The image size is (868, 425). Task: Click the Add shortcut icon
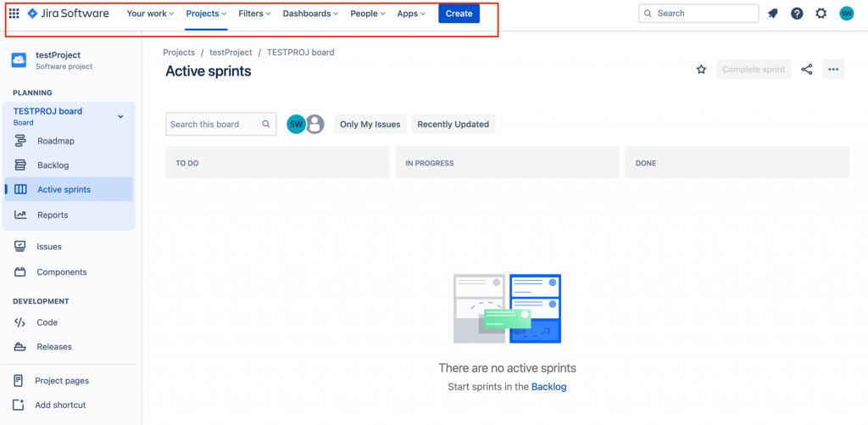(19, 405)
